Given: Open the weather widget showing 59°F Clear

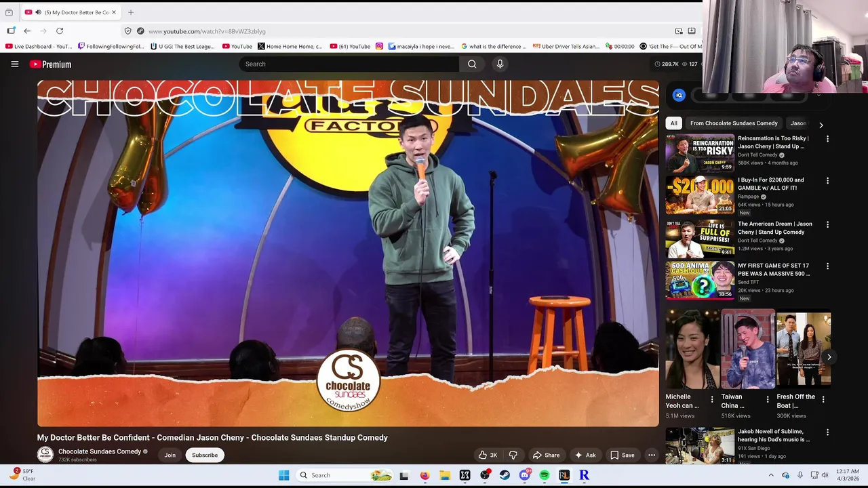Looking at the screenshot, I should coord(22,475).
